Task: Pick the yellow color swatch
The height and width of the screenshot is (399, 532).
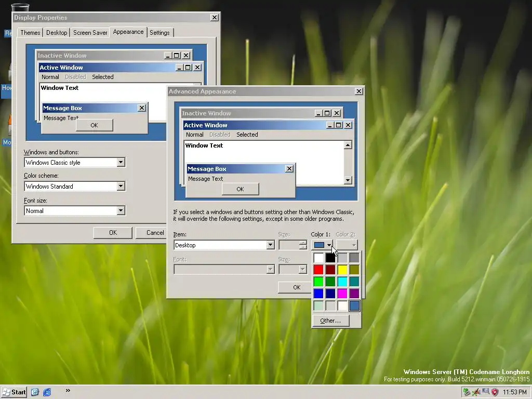Action: click(x=342, y=270)
